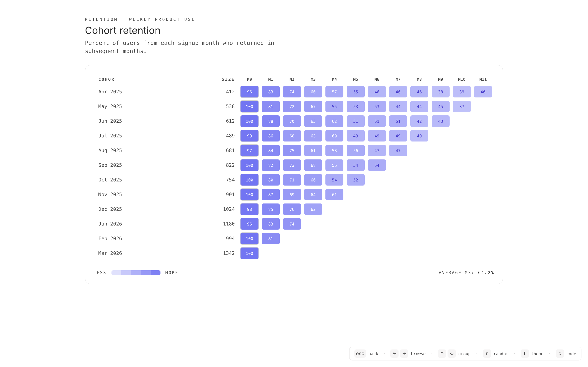Image resolution: width=588 pixels, height=367 pixels.
Task: Select the Jun 2025 M1 cell showing 88
Action: 271,121
